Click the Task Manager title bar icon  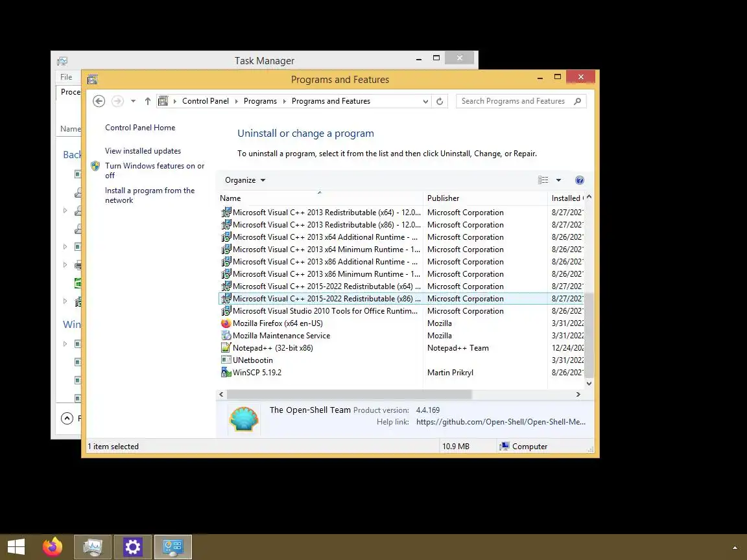click(62, 61)
